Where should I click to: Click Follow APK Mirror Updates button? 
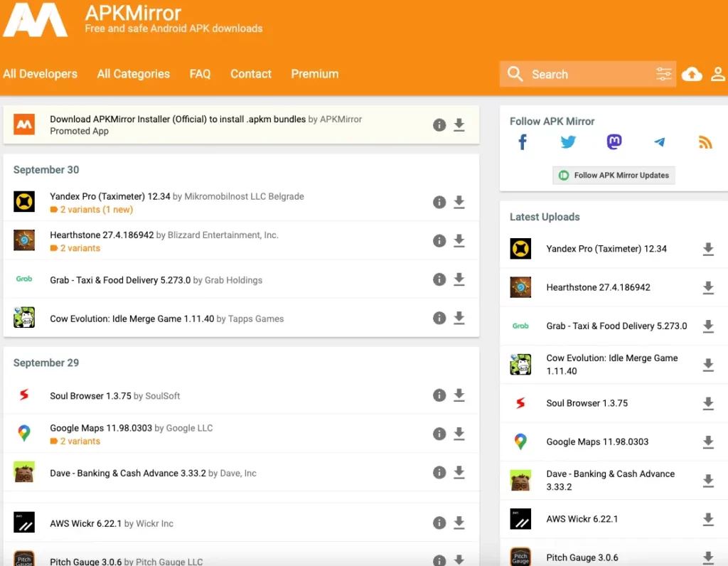click(614, 176)
